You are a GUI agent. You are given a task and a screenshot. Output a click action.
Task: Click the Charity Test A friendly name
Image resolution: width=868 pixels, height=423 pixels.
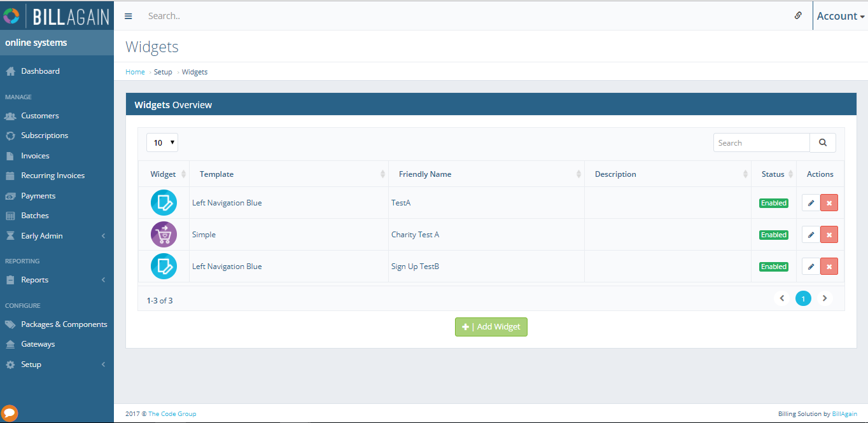[415, 235]
